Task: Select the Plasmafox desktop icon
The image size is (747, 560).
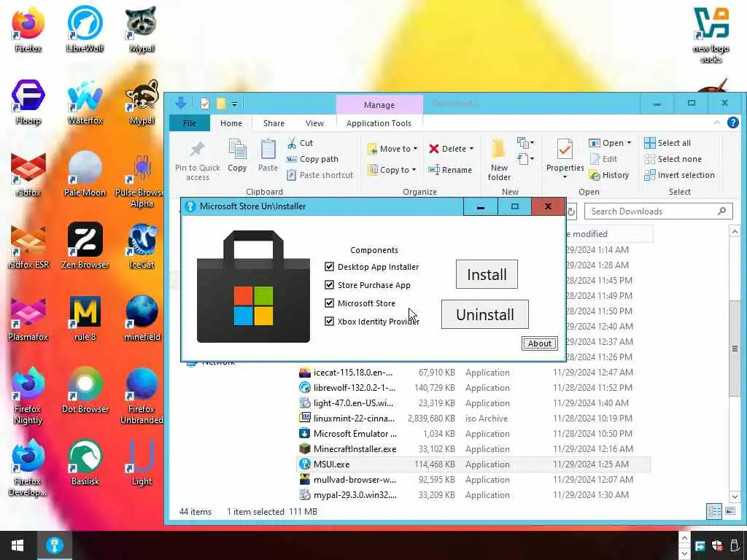Action: [28, 318]
